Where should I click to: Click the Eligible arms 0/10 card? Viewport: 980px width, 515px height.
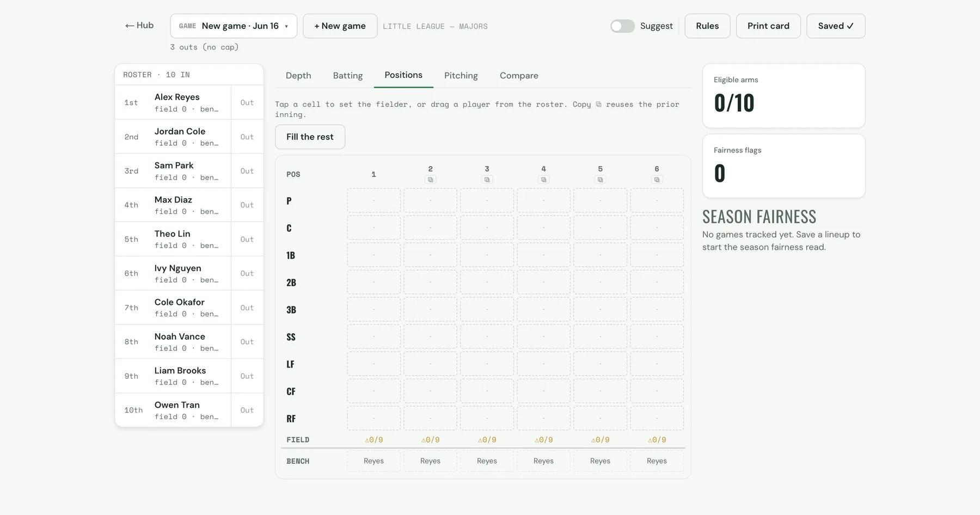(x=783, y=96)
